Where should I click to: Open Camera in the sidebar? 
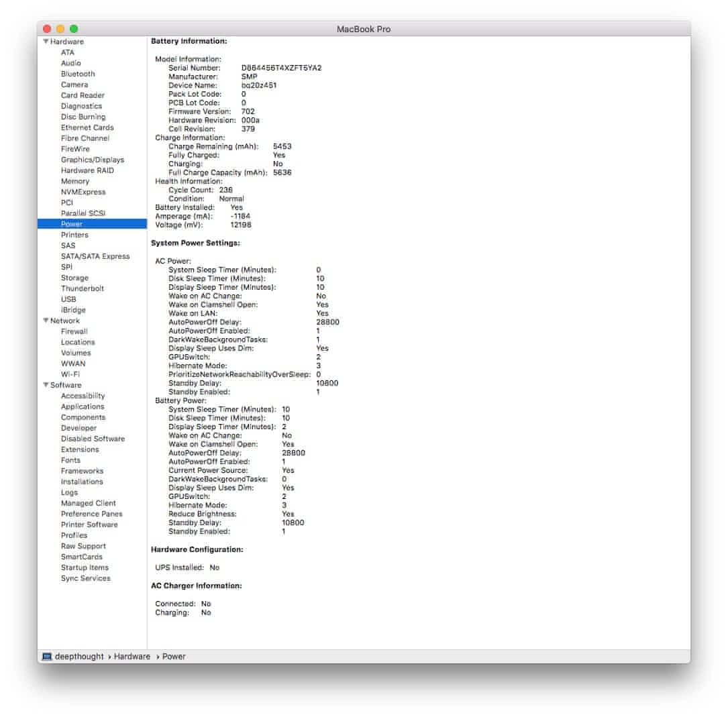point(74,85)
